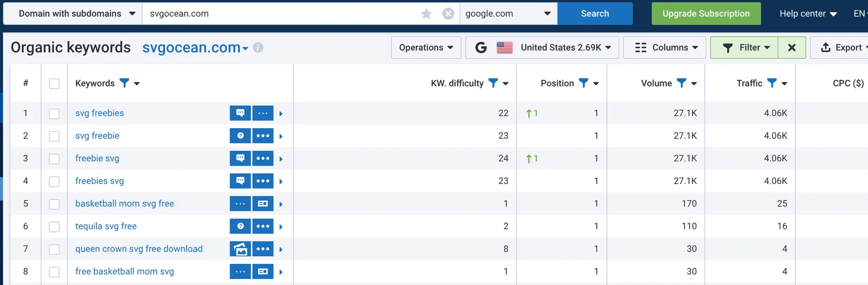This screenshot has height=285, width=868.
Task: Click image pack icon for queen crown svg
Action: pyautogui.click(x=240, y=249)
